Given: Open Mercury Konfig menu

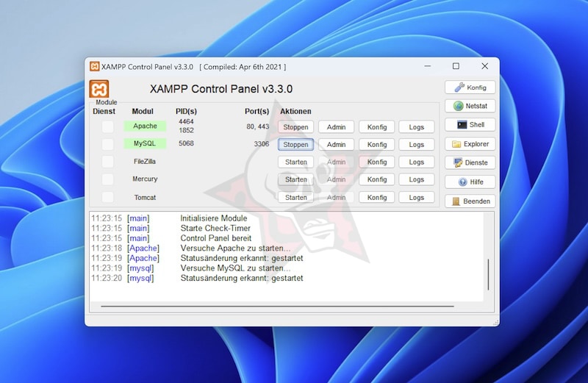Looking at the screenshot, I should 376,179.
